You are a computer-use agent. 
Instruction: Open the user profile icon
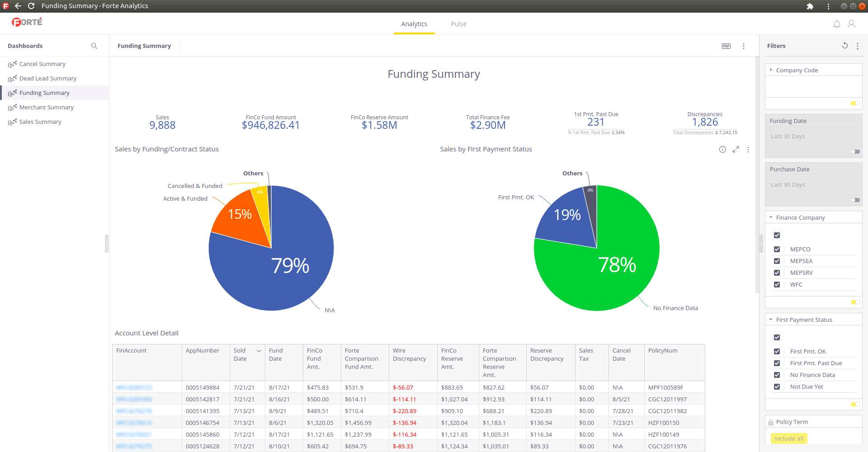(x=851, y=24)
